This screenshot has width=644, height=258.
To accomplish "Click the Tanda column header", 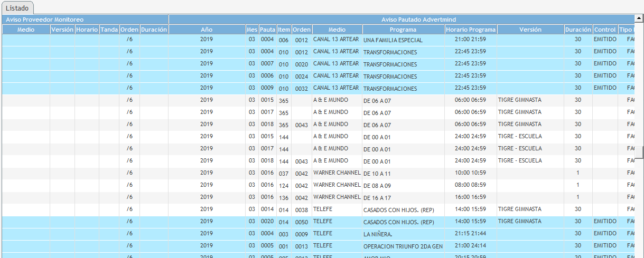I will (109, 30).
